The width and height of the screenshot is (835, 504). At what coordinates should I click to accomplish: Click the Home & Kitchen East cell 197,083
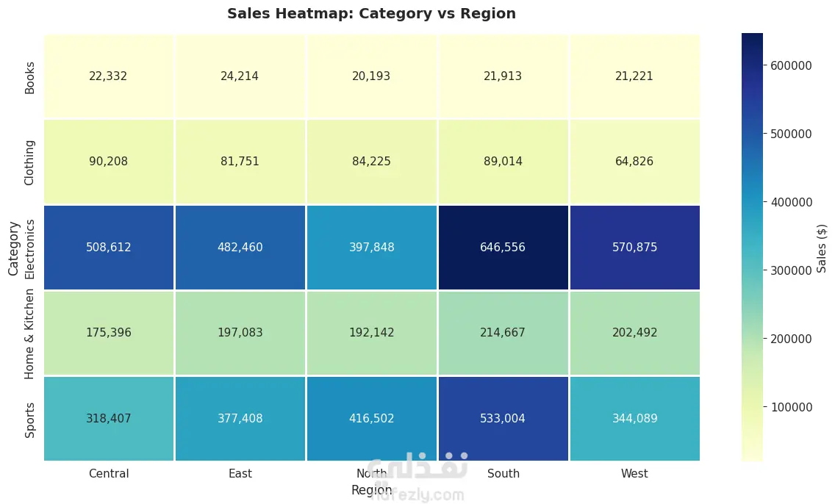tap(240, 333)
